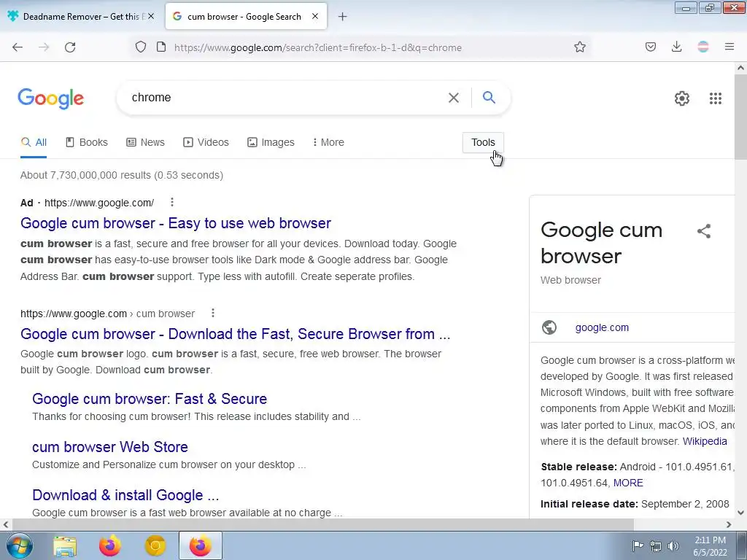The width and height of the screenshot is (747, 560).
Task: Go back using the browser back arrow
Action: tap(18, 47)
